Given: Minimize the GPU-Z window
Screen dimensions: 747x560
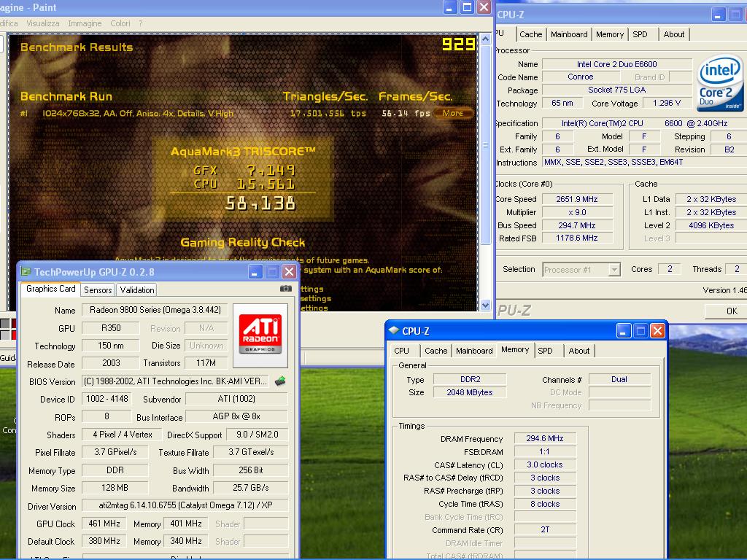Looking at the screenshot, I should pos(255,272).
